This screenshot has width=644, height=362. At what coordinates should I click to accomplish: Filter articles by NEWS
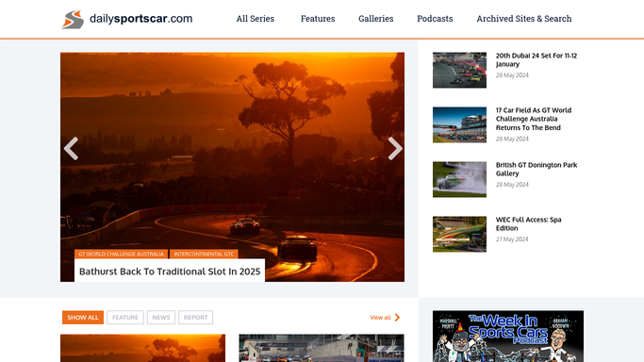[x=161, y=318]
